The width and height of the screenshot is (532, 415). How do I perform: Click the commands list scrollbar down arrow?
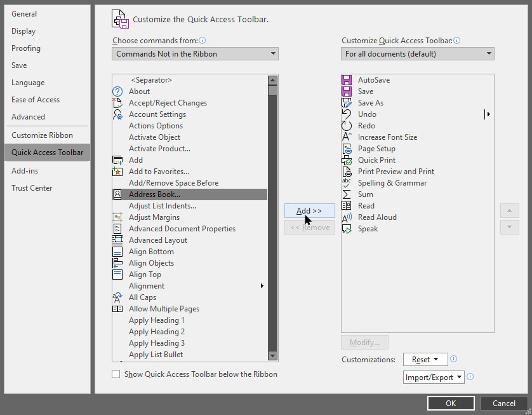coord(272,356)
